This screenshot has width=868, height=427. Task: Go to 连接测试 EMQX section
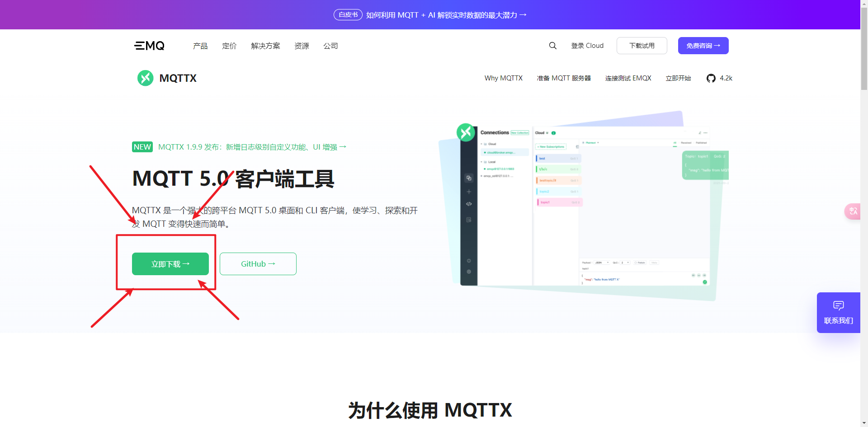[x=628, y=78]
